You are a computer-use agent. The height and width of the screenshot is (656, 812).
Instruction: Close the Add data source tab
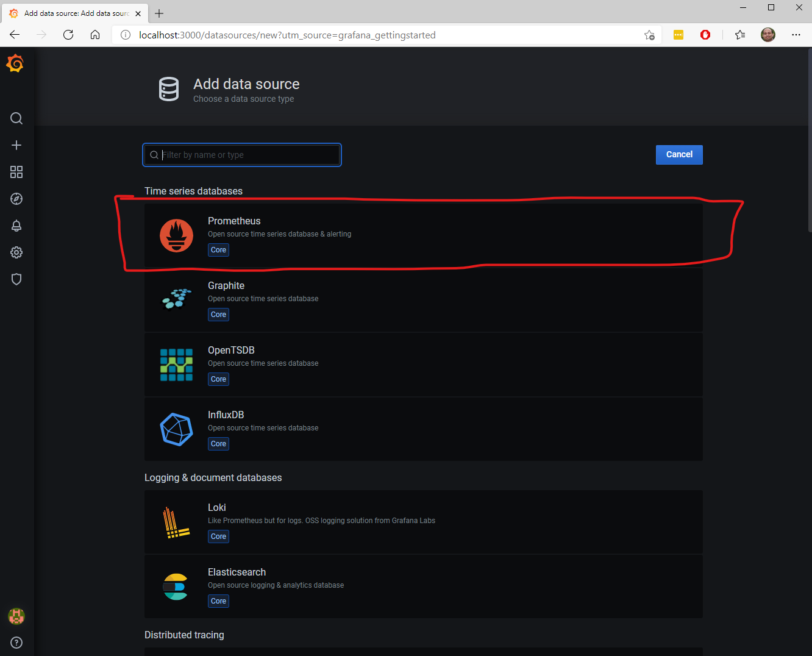138,13
